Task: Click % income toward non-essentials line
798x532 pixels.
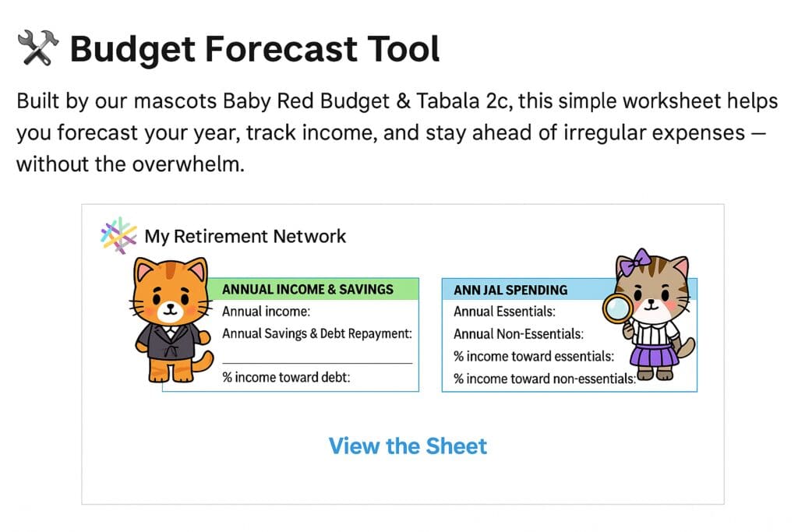Action: click(x=545, y=379)
